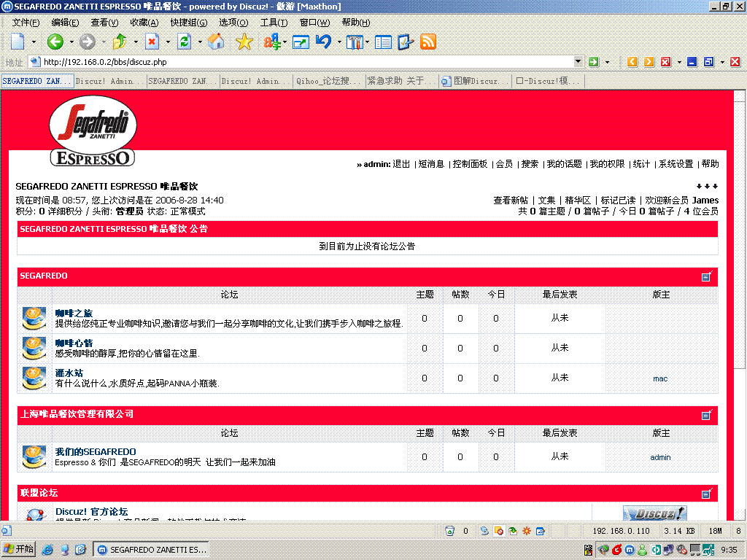Viewport: 747px width, 560px height.
Task: Launch Internet Explorer from quick launch
Action: (x=47, y=550)
